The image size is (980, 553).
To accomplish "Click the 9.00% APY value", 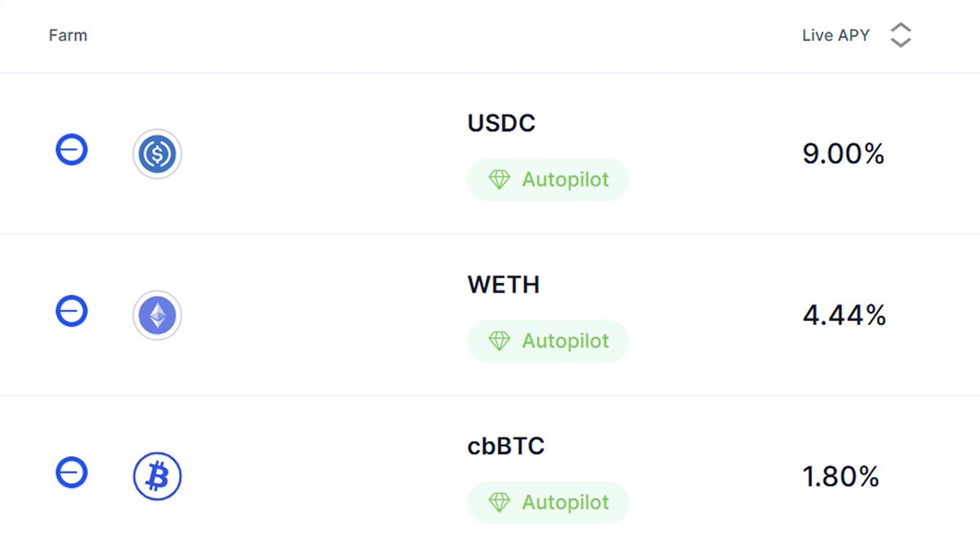I will coord(843,154).
